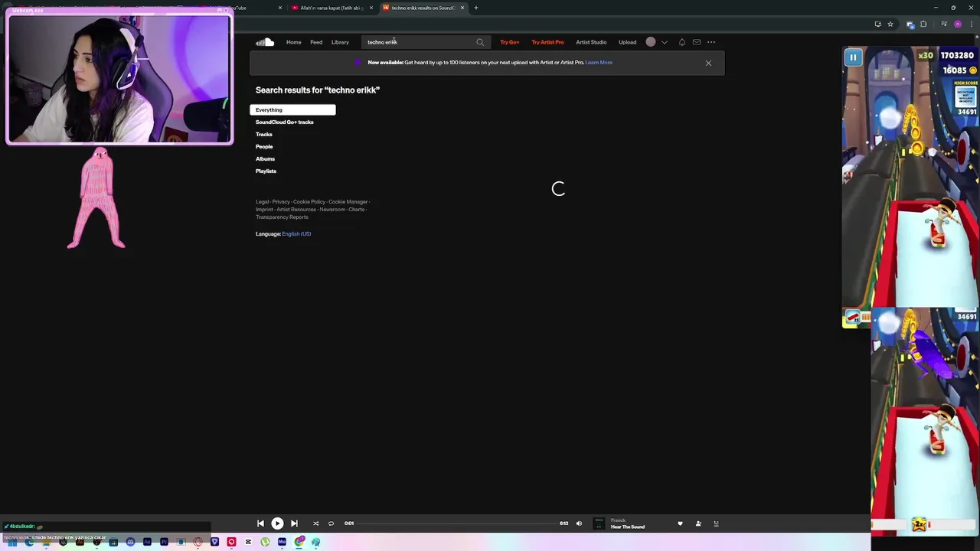
Task: Expand the avatar dropdown chevron
Action: coord(664,42)
